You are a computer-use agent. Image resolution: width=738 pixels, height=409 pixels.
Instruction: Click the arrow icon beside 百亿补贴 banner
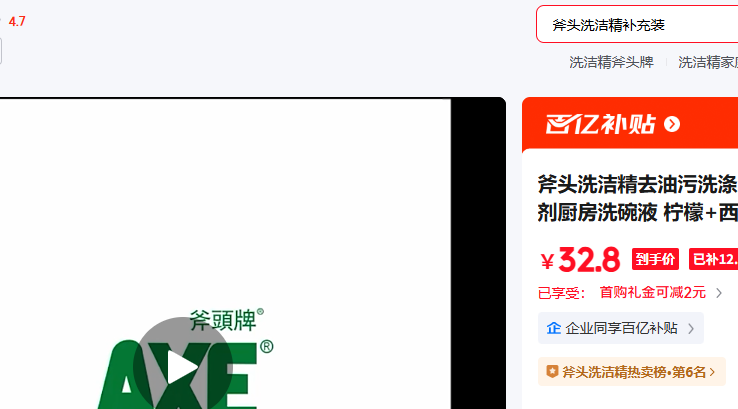(672, 124)
